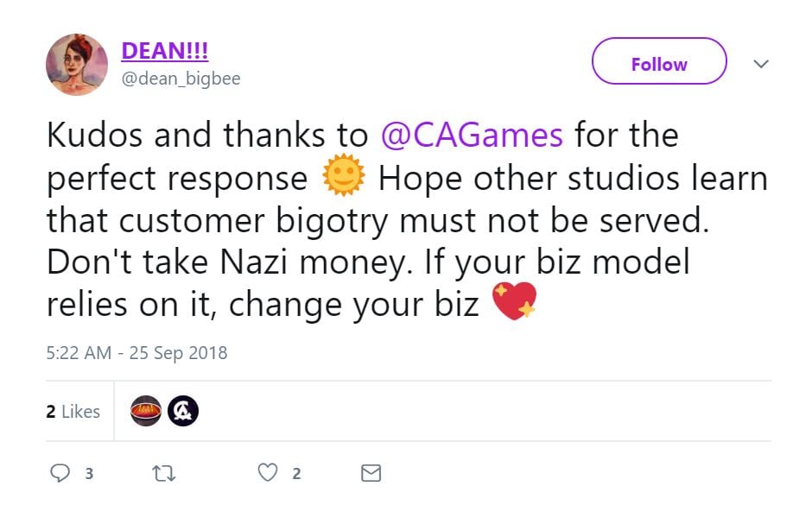
Task: Click the smiling sun emoji in the tweet
Action: click(343, 178)
